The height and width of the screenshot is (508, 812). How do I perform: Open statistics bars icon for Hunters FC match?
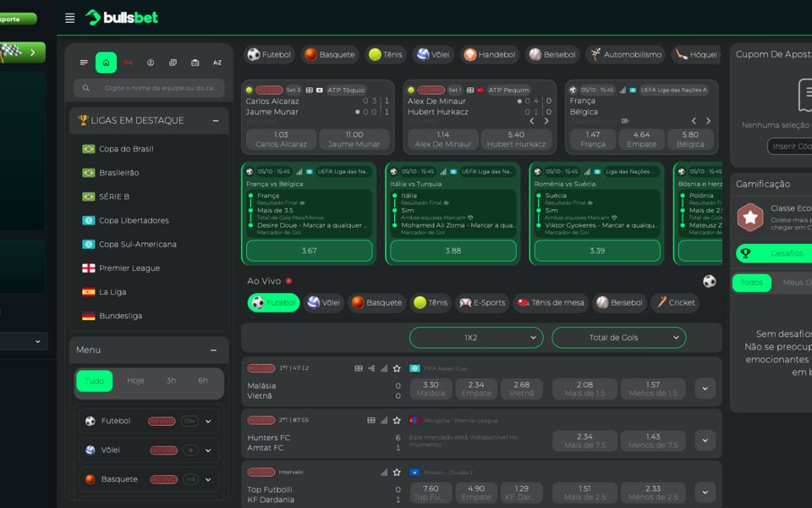pyautogui.click(x=384, y=421)
